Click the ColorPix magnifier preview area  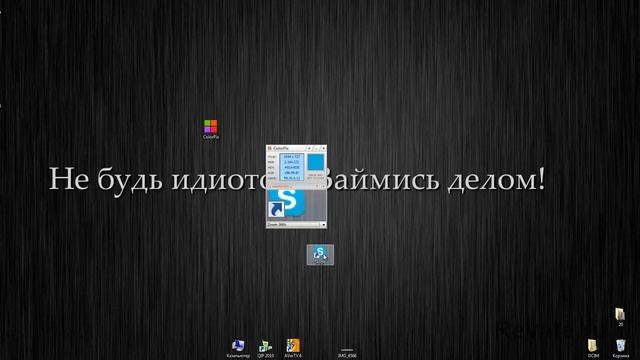(296, 205)
